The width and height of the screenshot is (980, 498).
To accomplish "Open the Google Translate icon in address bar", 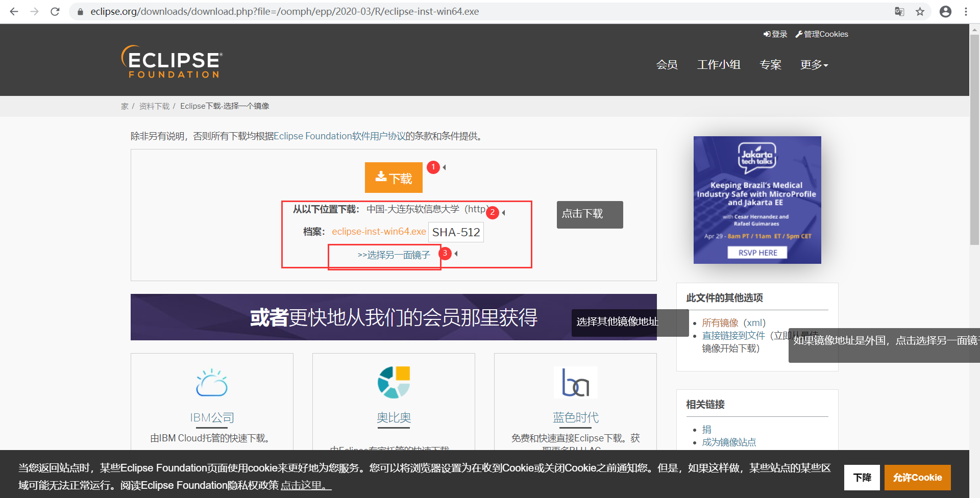I will coord(899,11).
